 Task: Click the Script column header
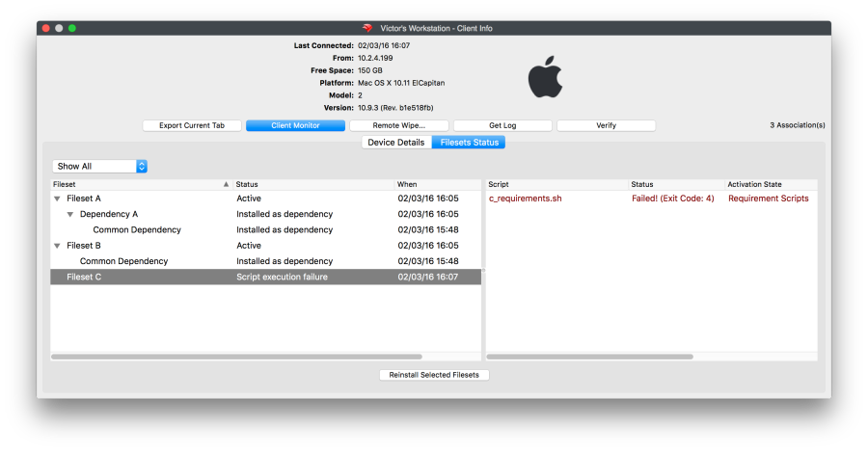[556, 184]
